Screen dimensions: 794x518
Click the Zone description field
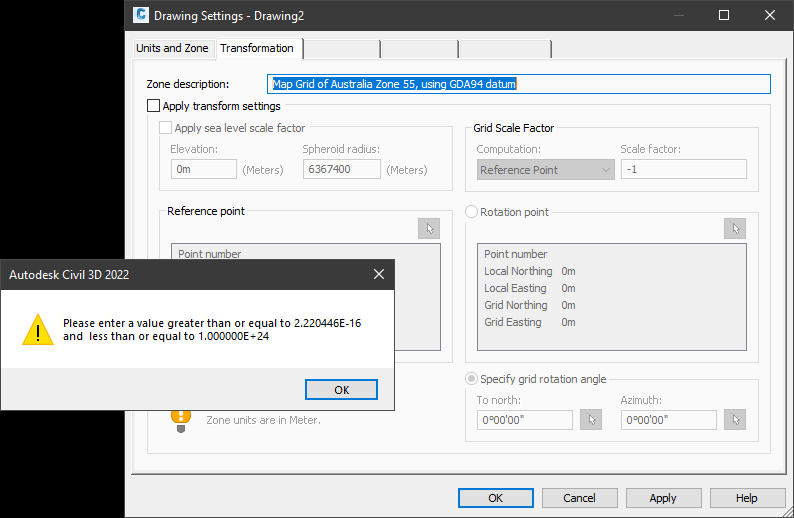click(519, 84)
